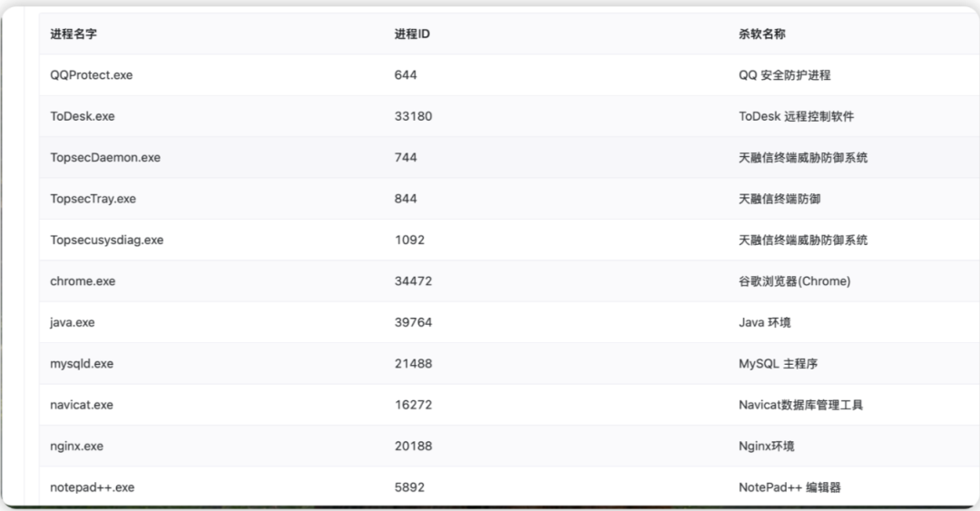Select the Topsecusysdiag.exe process name
Screen dimensions: 980x511
point(107,241)
